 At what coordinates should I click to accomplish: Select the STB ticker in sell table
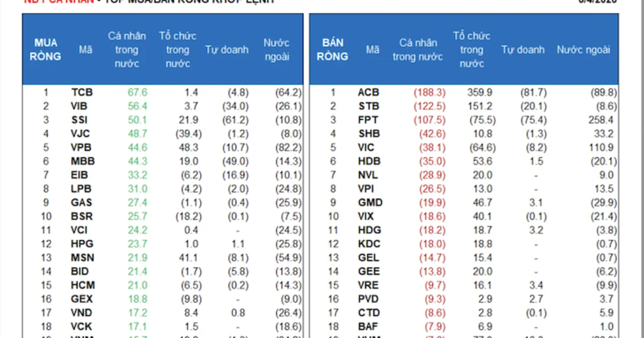pos(368,106)
